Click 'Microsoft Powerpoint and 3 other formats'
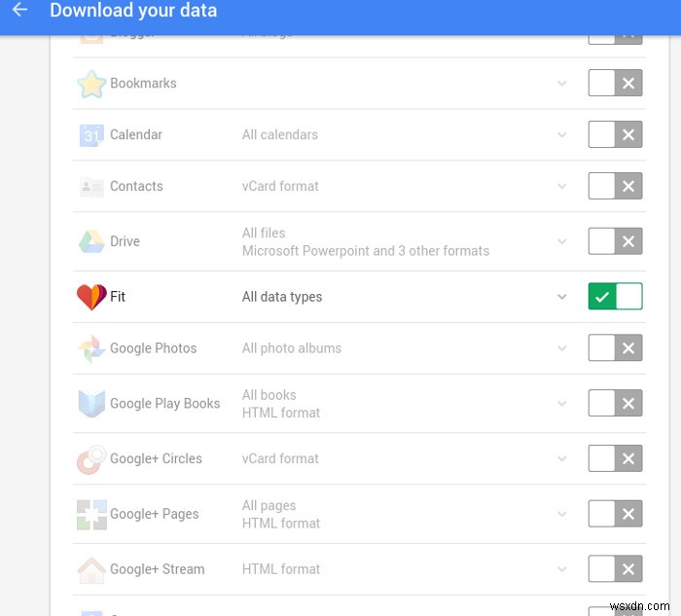The height and width of the screenshot is (616, 681). coord(366,251)
